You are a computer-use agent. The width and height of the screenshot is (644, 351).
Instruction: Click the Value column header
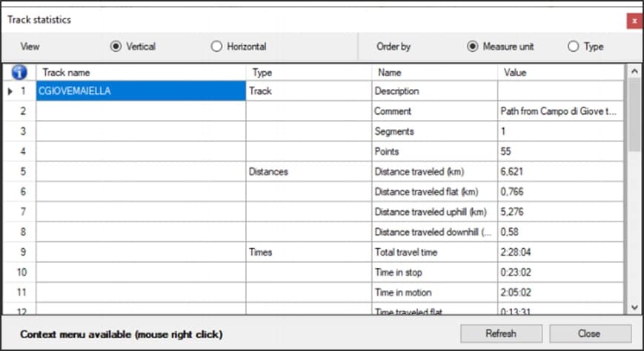[561, 73]
